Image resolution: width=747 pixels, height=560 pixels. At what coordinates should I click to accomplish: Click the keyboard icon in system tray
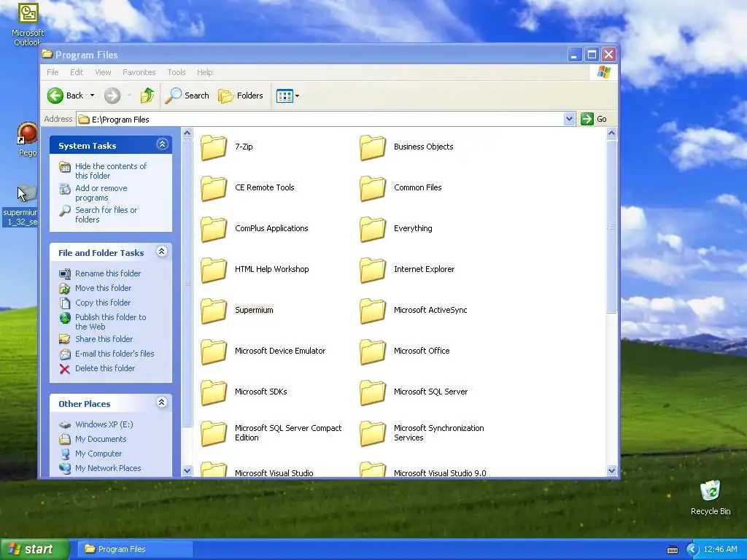(672, 550)
